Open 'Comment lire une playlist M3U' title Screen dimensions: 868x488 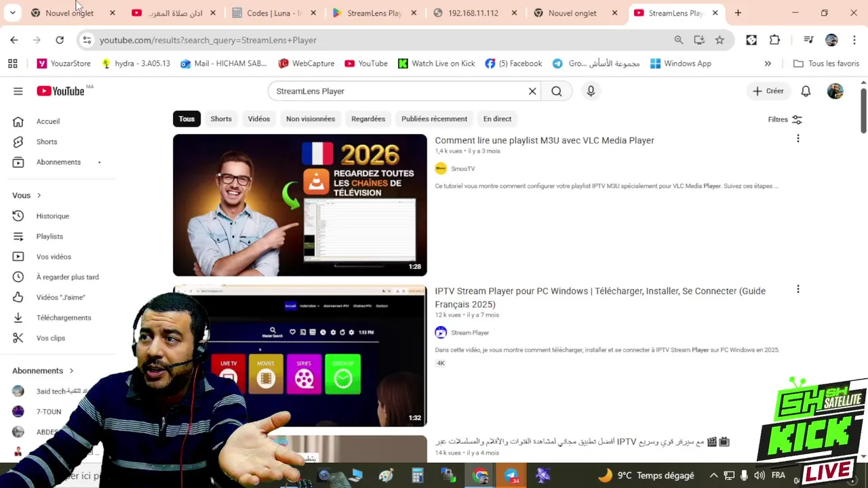[x=545, y=140]
